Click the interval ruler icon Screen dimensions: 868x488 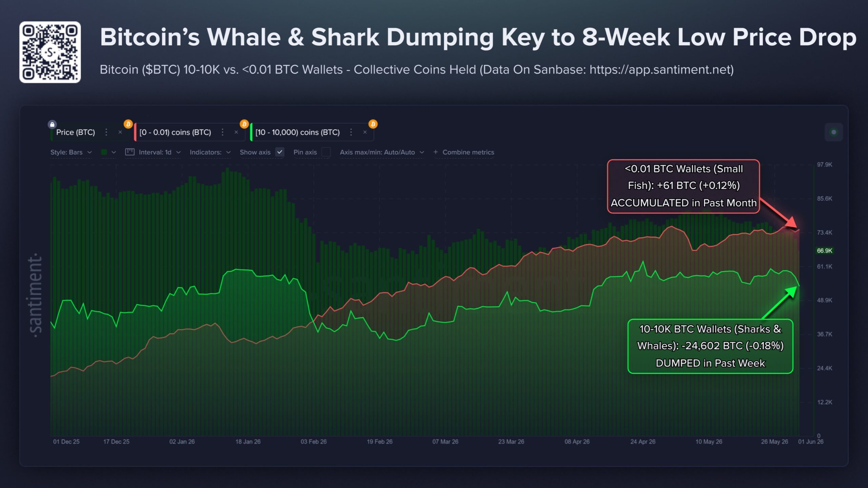pyautogui.click(x=130, y=152)
